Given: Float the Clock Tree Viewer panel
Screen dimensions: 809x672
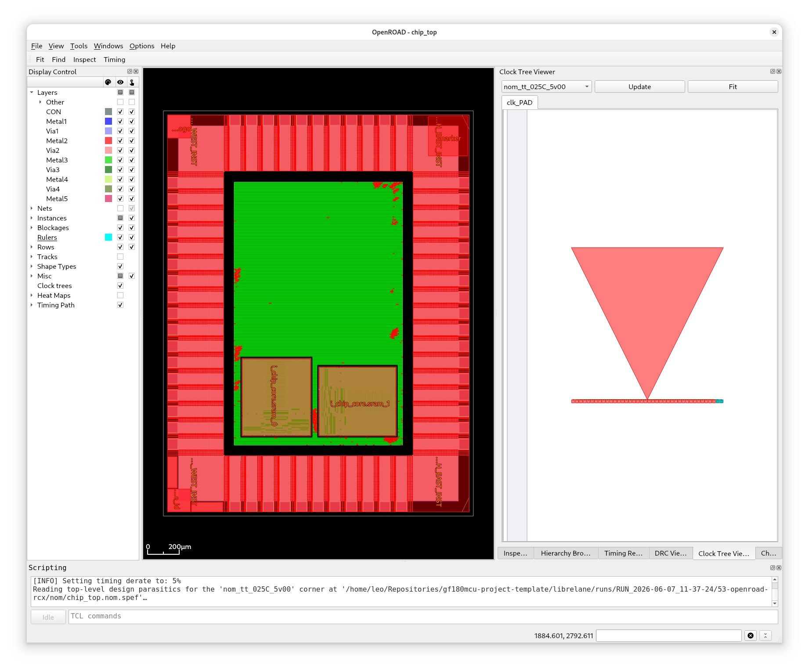Looking at the screenshot, I should [773, 72].
